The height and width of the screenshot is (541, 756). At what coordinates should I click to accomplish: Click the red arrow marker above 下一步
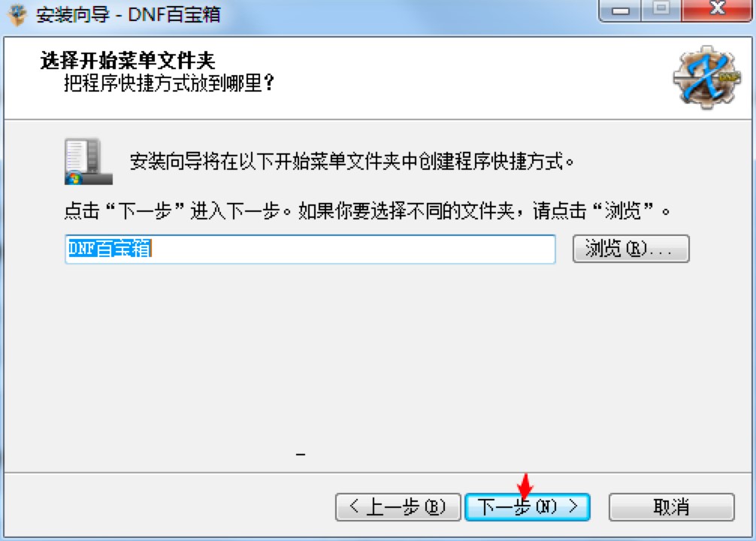point(525,486)
